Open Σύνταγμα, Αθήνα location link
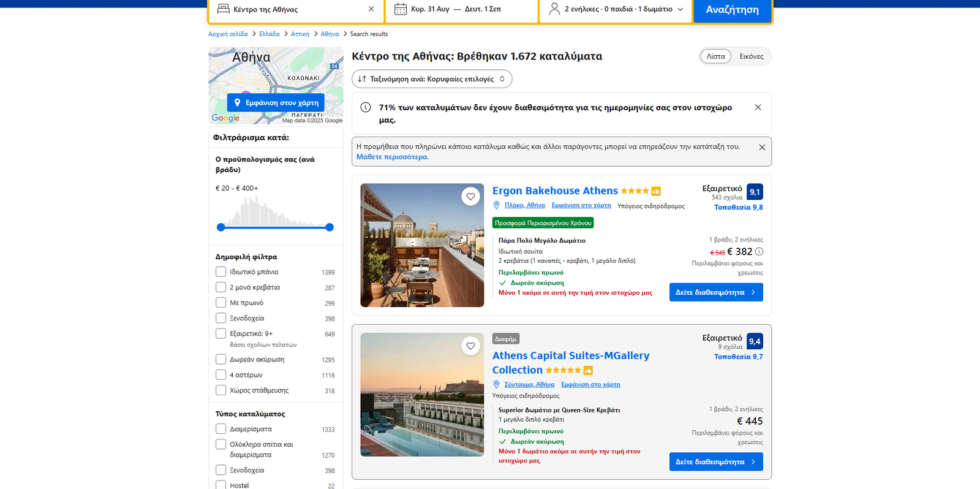This screenshot has height=489, width=980. point(529,385)
